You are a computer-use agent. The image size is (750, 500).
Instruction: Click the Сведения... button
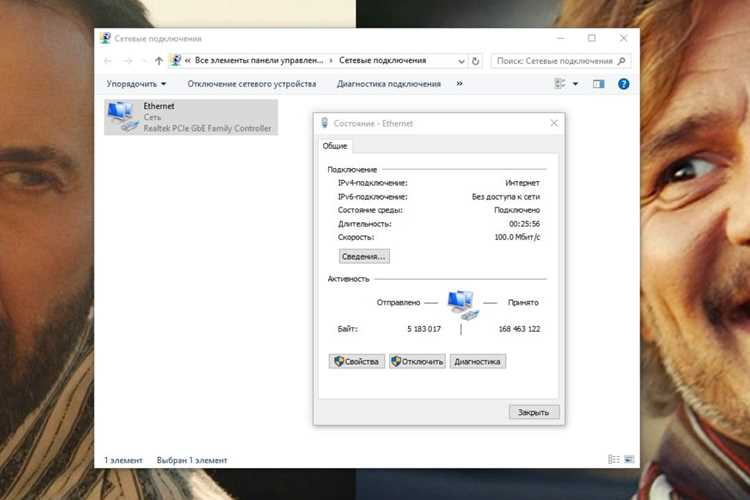pyautogui.click(x=364, y=256)
